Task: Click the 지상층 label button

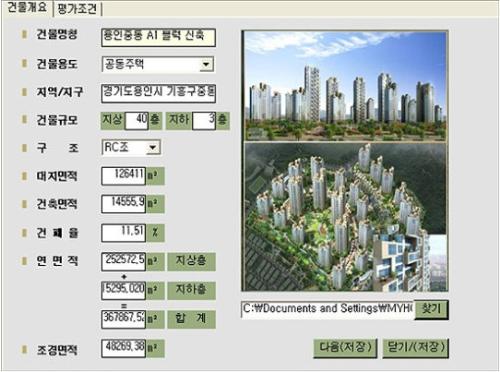Action: coord(191,261)
